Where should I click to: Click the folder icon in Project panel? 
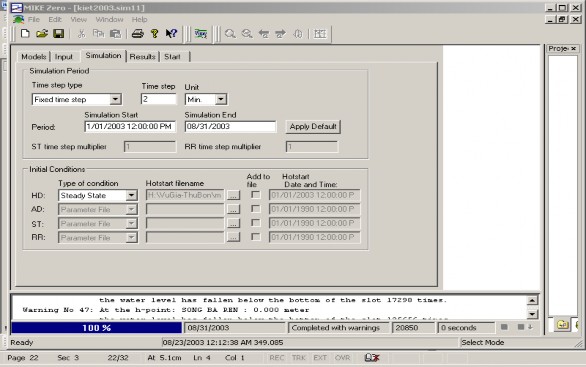pos(562,324)
